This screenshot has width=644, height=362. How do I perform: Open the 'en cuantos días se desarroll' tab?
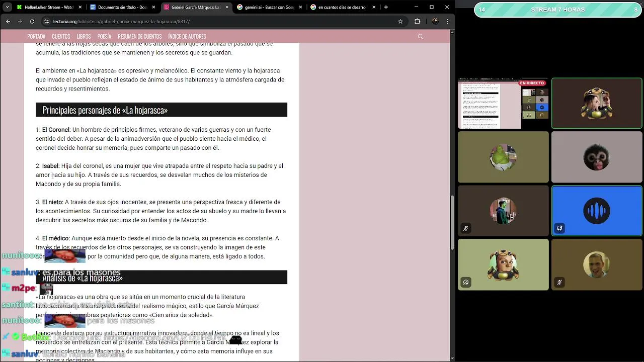(x=339, y=7)
